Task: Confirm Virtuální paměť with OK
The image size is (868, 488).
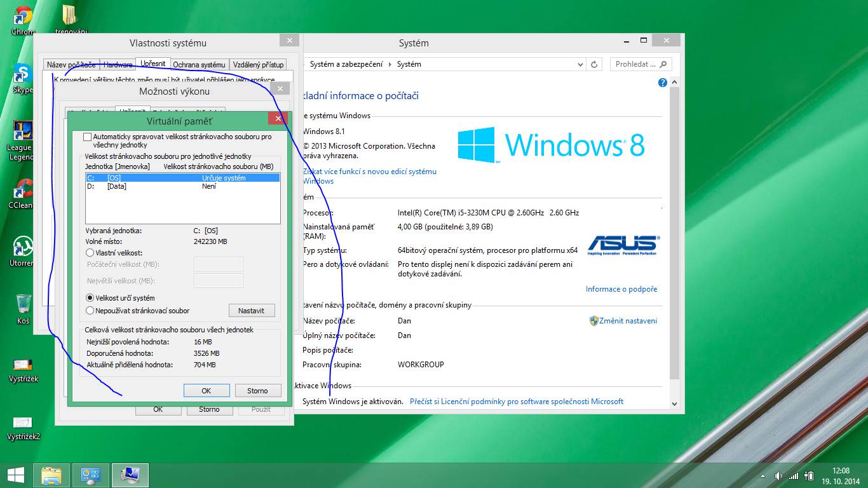Action: [x=207, y=391]
